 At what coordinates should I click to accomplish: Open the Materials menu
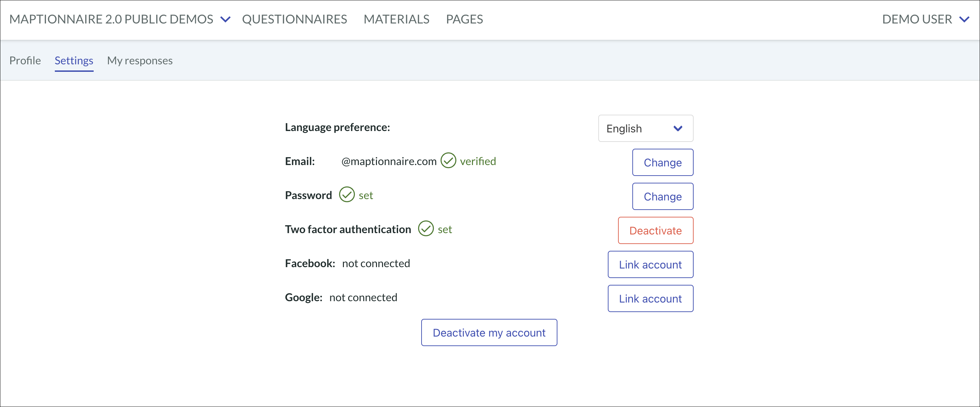click(x=396, y=19)
